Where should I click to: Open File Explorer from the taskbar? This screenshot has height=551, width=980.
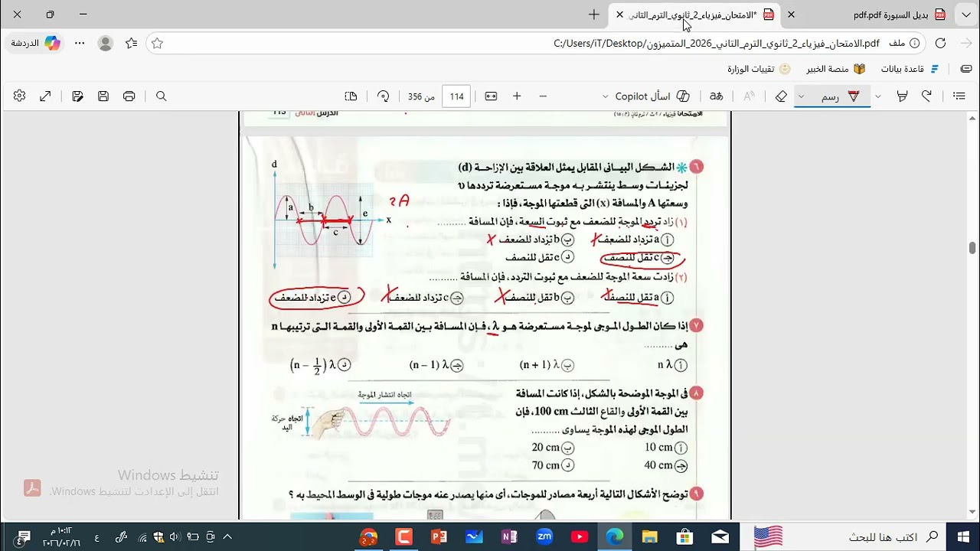650,536
